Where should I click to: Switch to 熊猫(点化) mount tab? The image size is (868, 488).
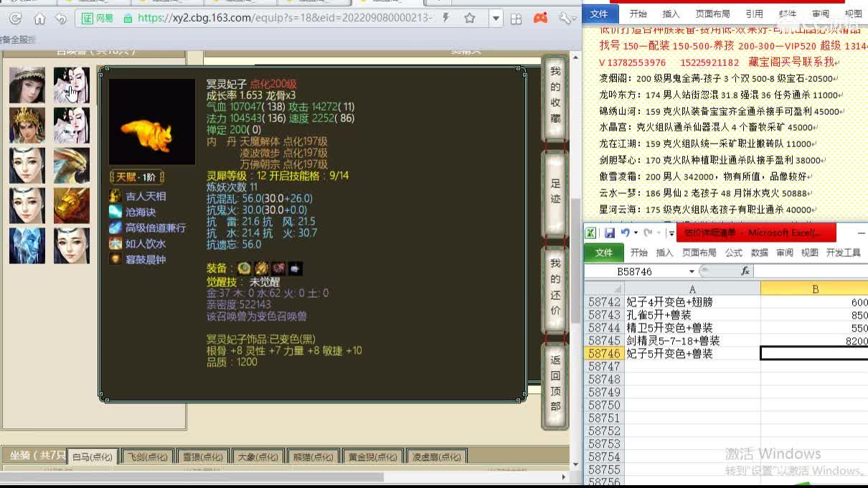(313, 457)
